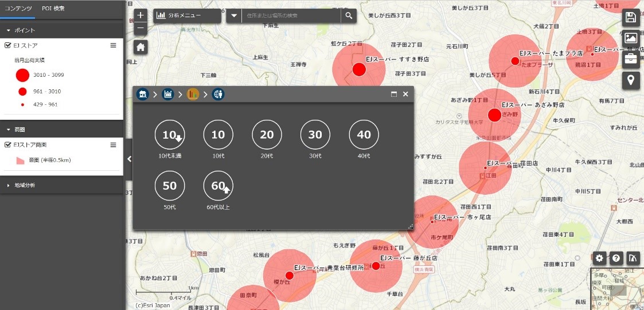644x310 pixels.
Task: Open the settings gear icon
Action: point(599,258)
